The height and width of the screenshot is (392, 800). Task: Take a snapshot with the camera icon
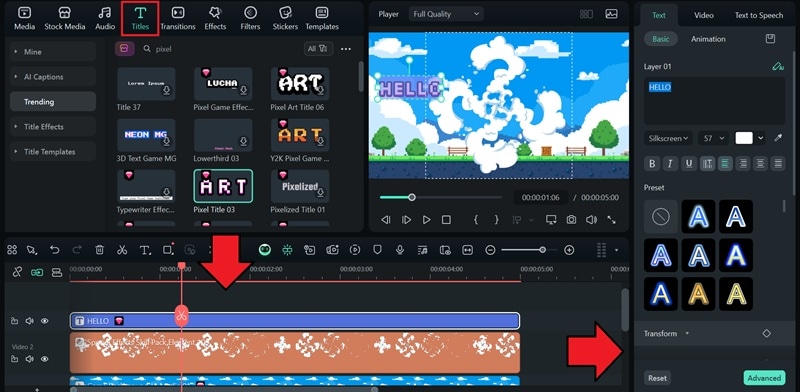pos(571,220)
